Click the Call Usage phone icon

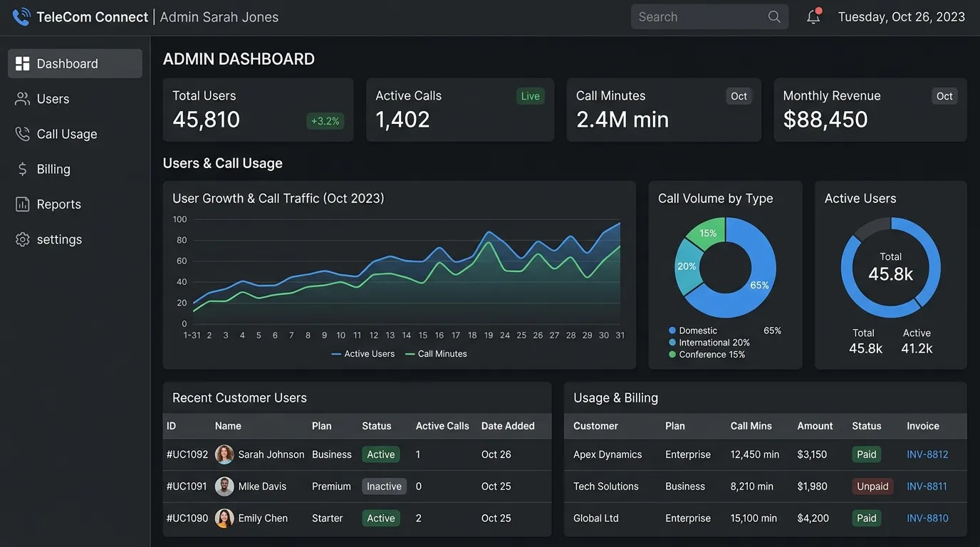point(23,134)
